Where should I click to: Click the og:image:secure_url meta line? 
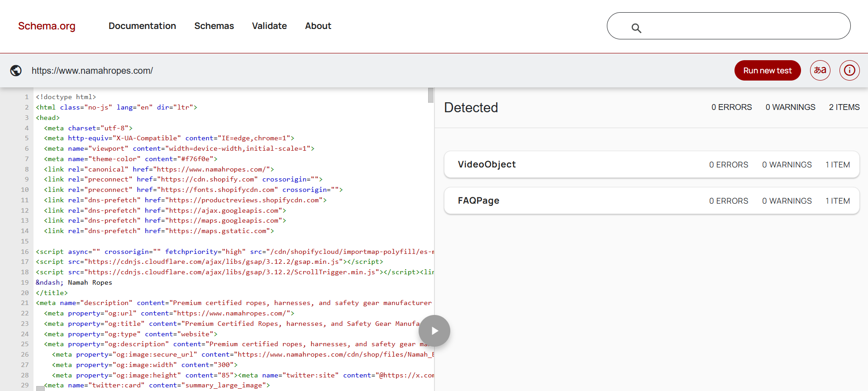[243, 354]
